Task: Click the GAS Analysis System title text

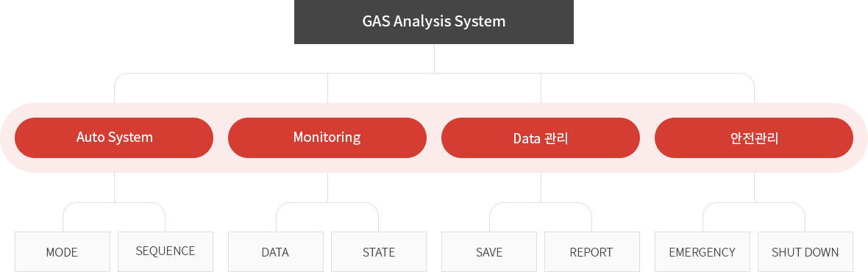Action: click(x=434, y=21)
